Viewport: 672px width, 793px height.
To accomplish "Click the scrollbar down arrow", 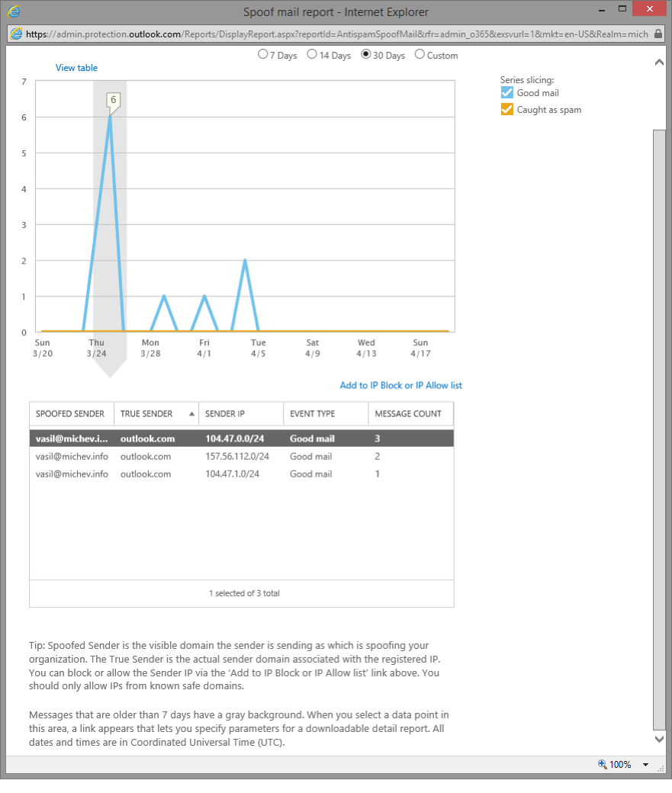I will [661, 738].
